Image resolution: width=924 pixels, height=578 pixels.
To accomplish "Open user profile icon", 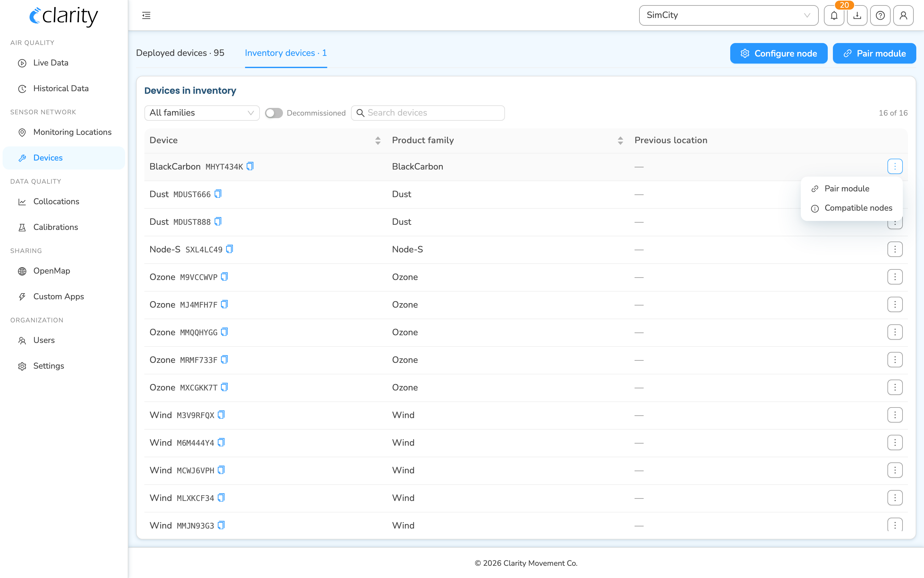I will [903, 15].
